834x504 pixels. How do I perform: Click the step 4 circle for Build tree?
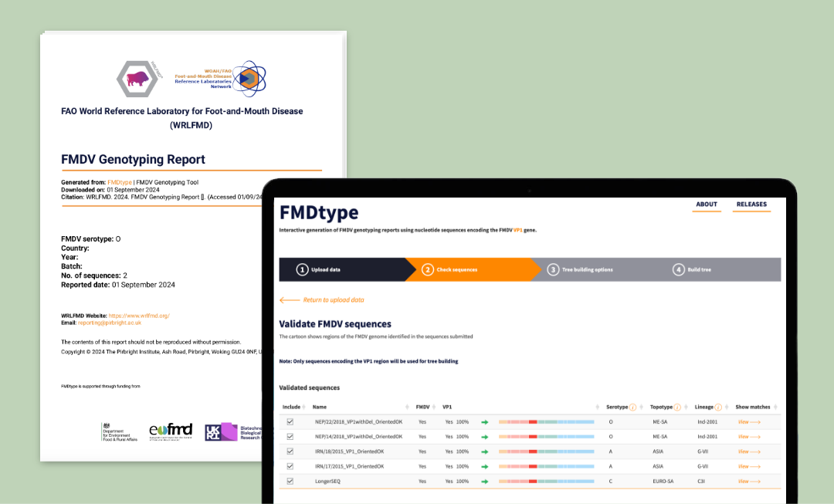pyautogui.click(x=679, y=269)
